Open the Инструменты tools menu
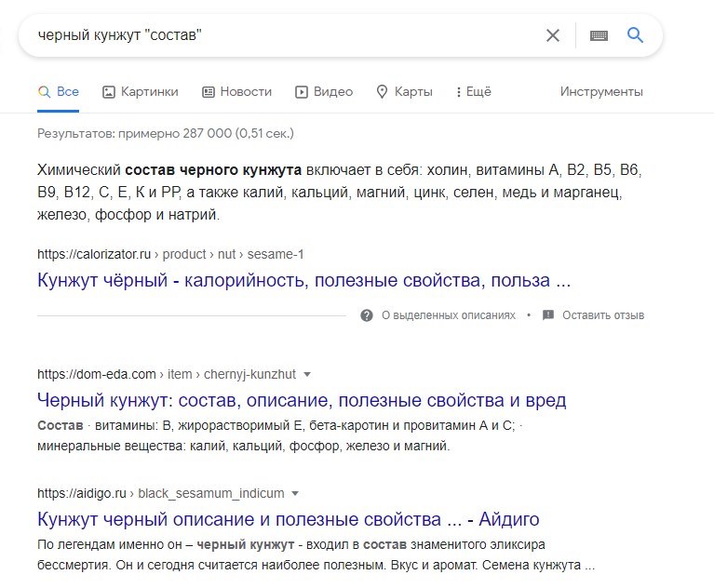714x588 pixels. tap(601, 91)
